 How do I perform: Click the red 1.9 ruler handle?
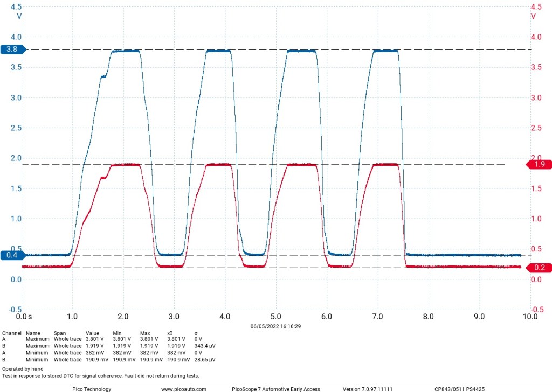(540, 164)
